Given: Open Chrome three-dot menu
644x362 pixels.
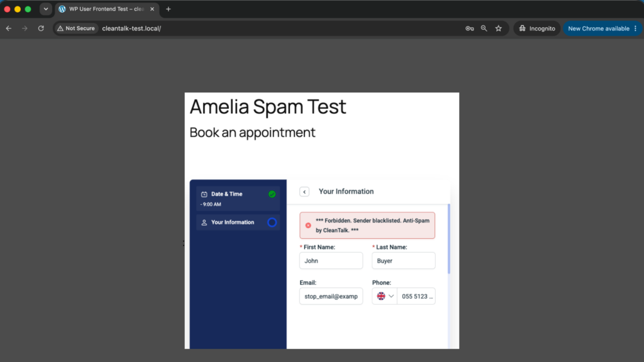Looking at the screenshot, I should [x=635, y=28].
